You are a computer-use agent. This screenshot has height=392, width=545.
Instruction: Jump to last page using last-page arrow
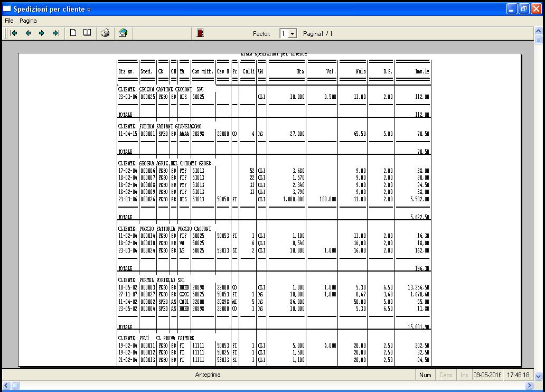tap(55, 33)
